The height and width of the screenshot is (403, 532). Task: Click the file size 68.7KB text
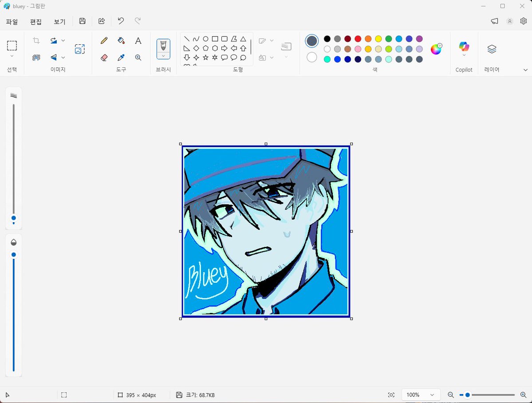(x=200, y=395)
